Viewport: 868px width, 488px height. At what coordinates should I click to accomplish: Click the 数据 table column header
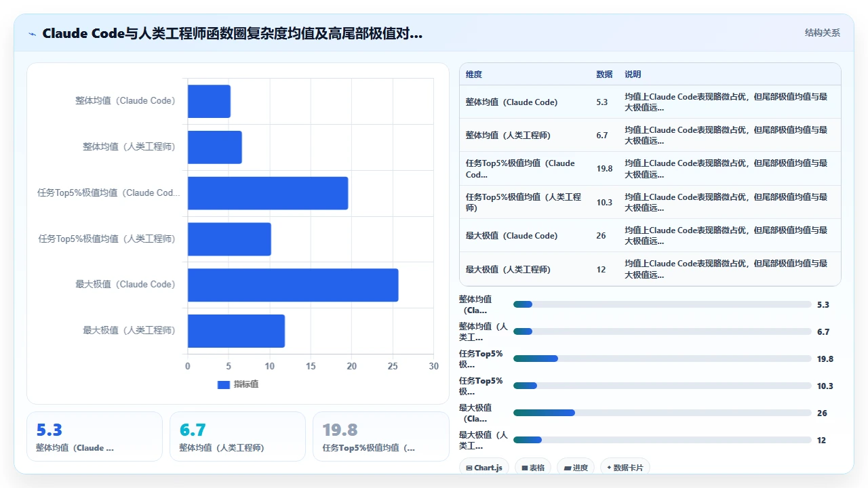click(x=604, y=75)
